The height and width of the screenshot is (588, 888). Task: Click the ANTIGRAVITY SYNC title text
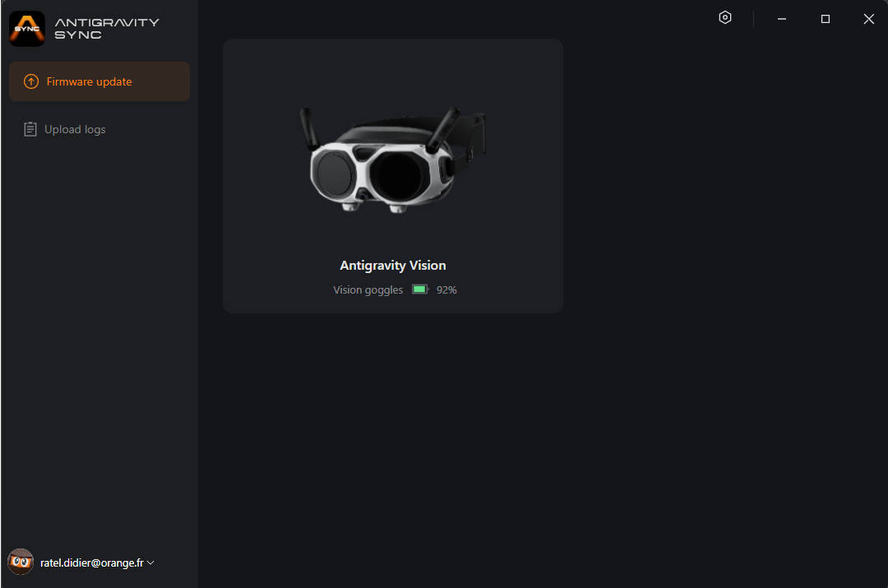[106, 28]
